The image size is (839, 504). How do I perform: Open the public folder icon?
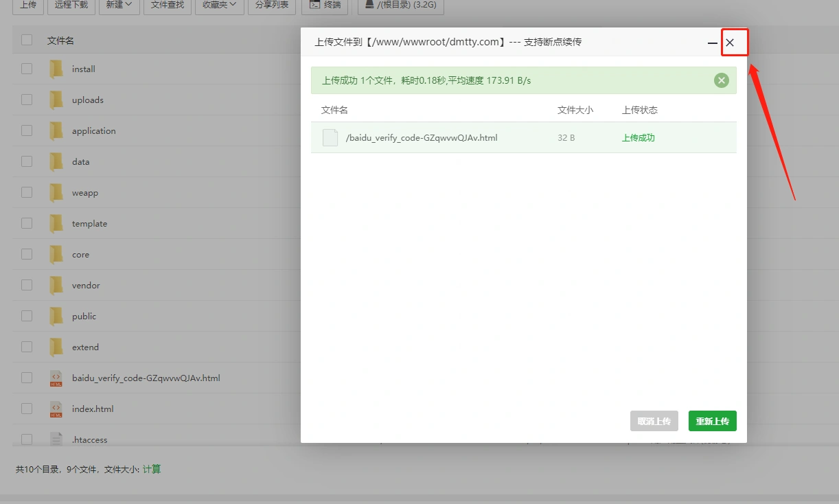56,317
